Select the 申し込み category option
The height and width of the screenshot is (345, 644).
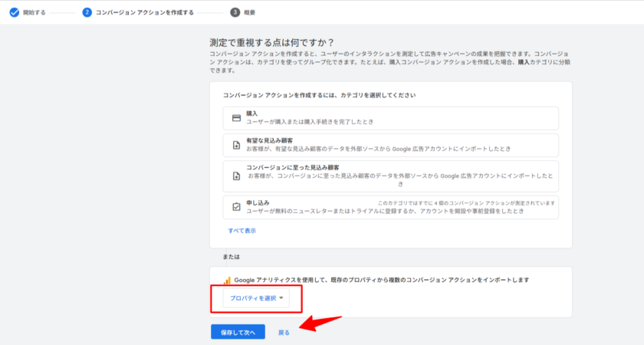(x=391, y=207)
